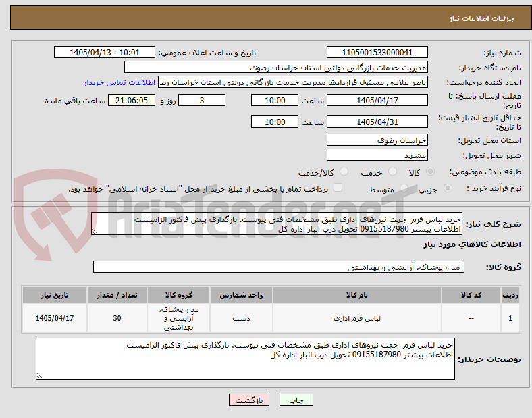This screenshot has width=532, height=418.
Task: Click the جزئیات اطلاعات نیاز header title
Action: point(482,18)
